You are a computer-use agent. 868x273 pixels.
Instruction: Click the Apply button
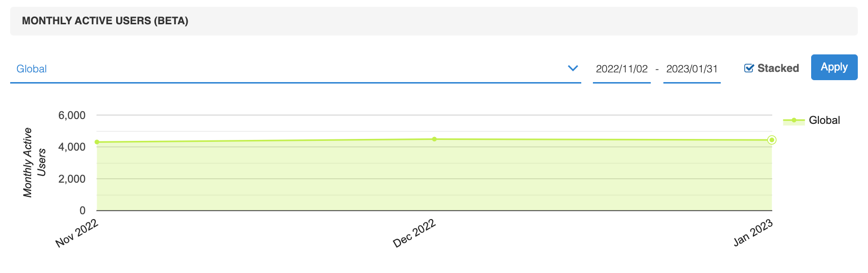tap(834, 67)
